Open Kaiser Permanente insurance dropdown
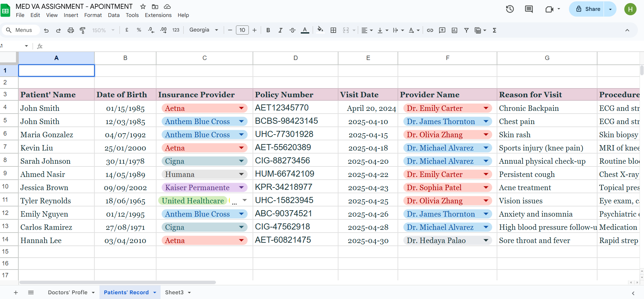 point(241,187)
